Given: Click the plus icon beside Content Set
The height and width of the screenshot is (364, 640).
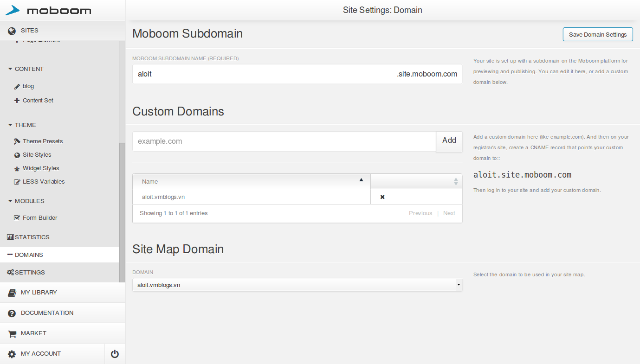Looking at the screenshot, I should click(x=17, y=101).
